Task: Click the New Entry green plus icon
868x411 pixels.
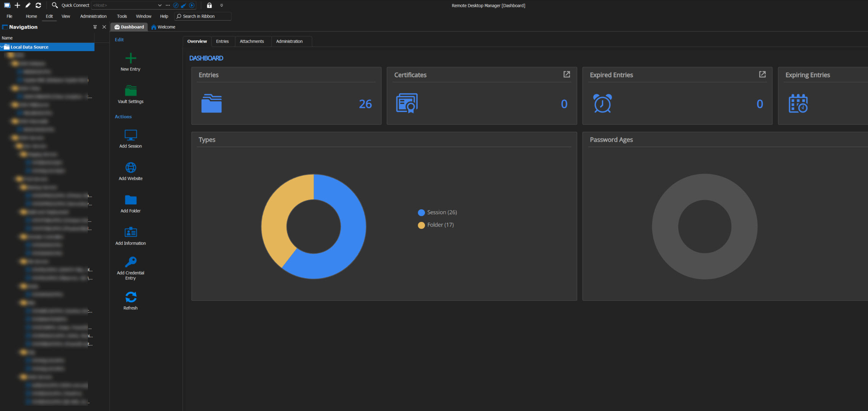Action: pyautogui.click(x=130, y=58)
